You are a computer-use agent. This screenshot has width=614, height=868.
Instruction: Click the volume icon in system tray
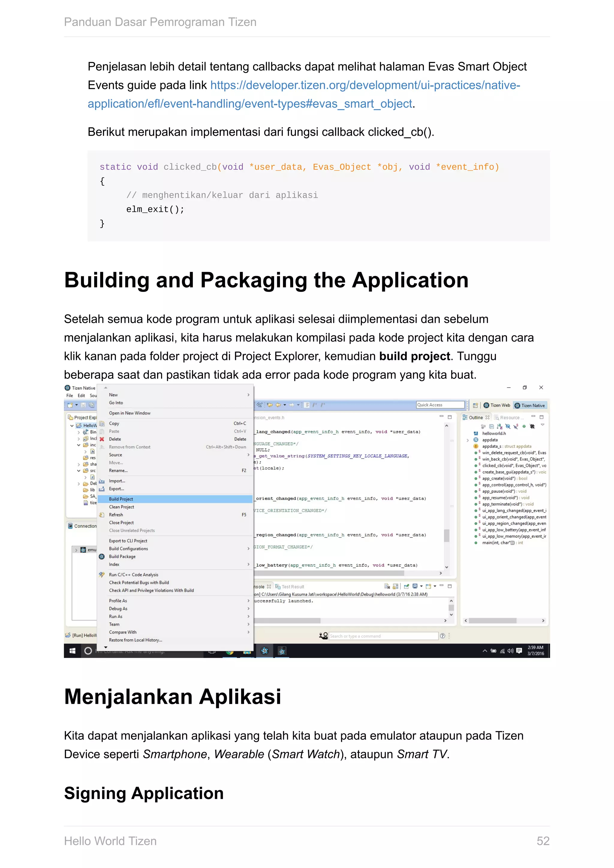coord(510,651)
